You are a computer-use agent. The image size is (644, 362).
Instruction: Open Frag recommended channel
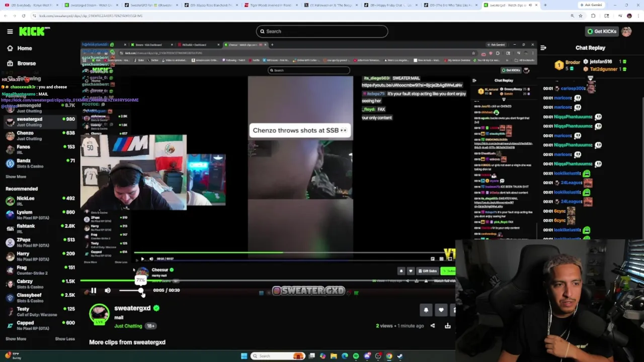point(40,270)
